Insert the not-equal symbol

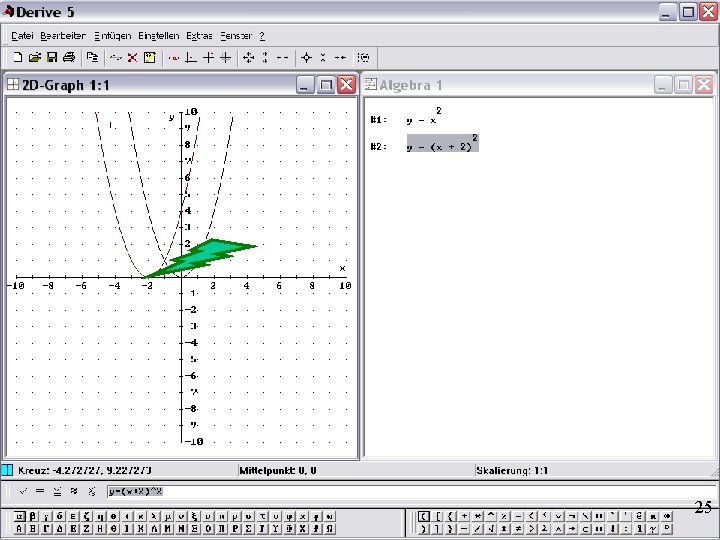518,529
